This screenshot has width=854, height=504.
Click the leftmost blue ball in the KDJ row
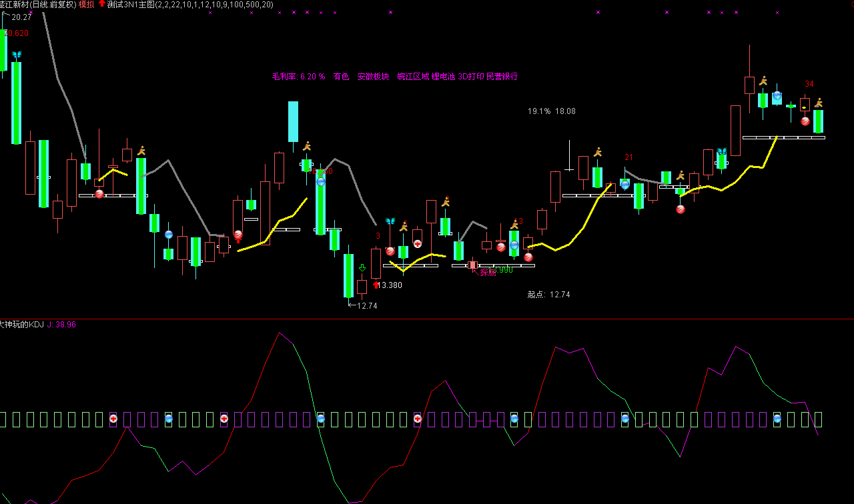169,419
